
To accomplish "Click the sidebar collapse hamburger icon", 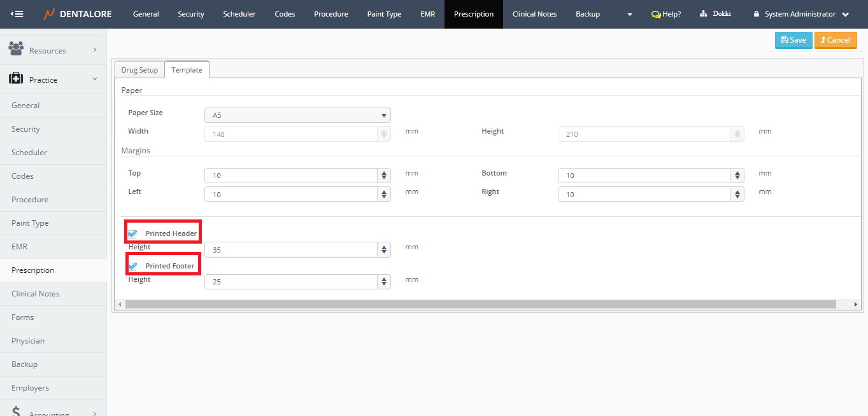I will click(x=17, y=14).
